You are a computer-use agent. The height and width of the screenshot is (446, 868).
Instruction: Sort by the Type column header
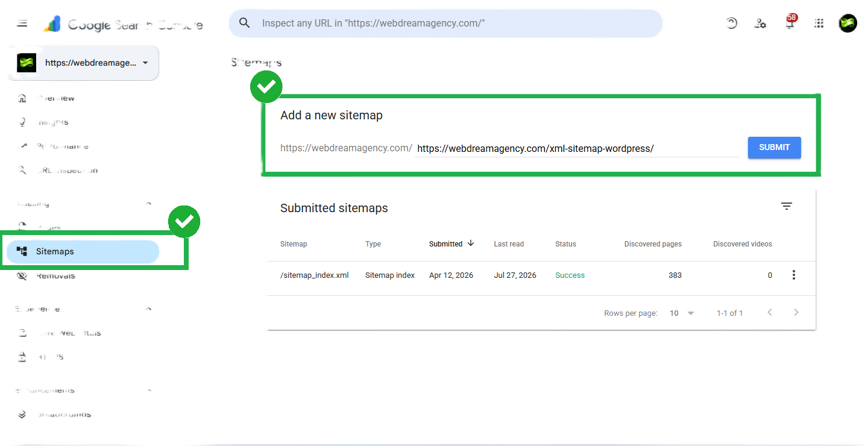373,244
